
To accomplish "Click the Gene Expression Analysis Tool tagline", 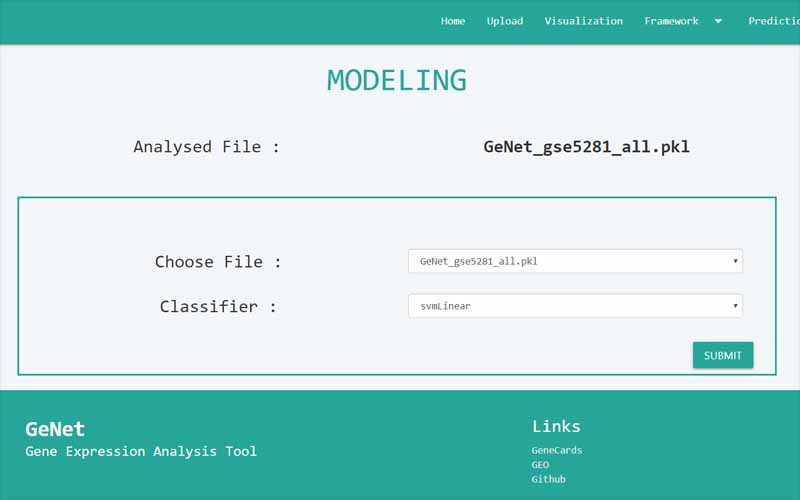I will 141,452.
